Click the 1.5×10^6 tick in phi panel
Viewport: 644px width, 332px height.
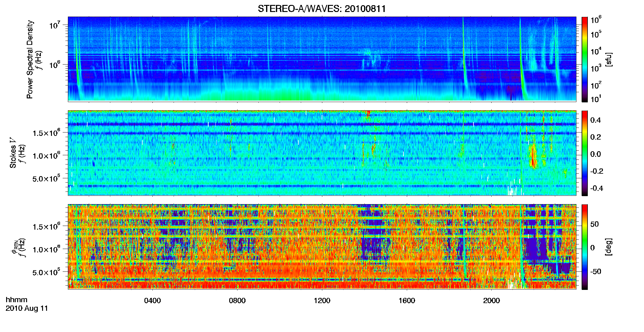(x=46, y=227)
